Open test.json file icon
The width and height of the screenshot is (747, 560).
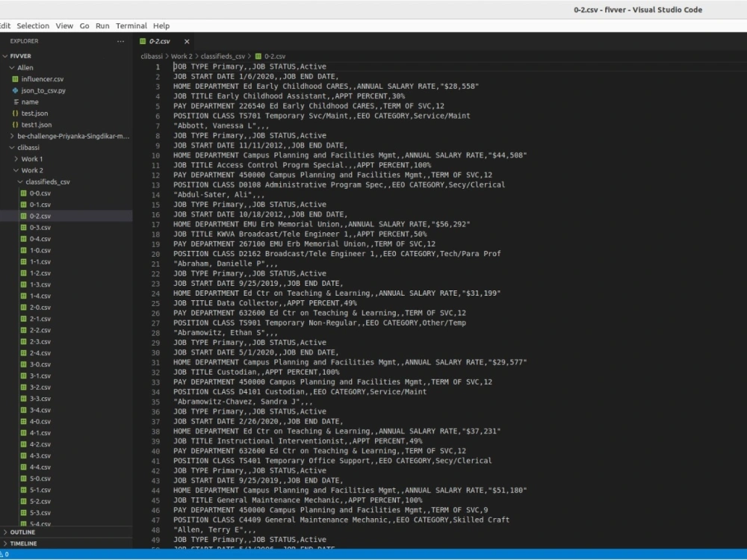(15, 113)
